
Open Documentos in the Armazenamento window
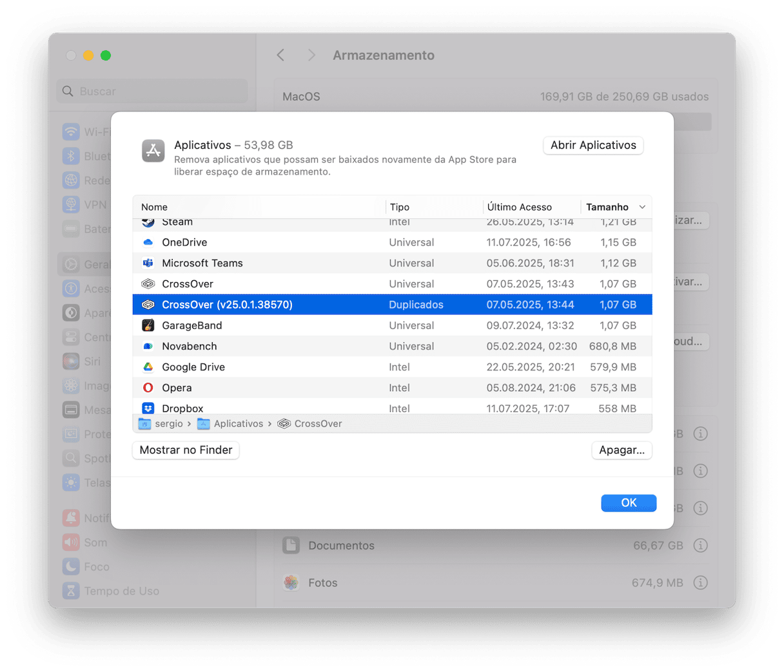click(495, 546)
